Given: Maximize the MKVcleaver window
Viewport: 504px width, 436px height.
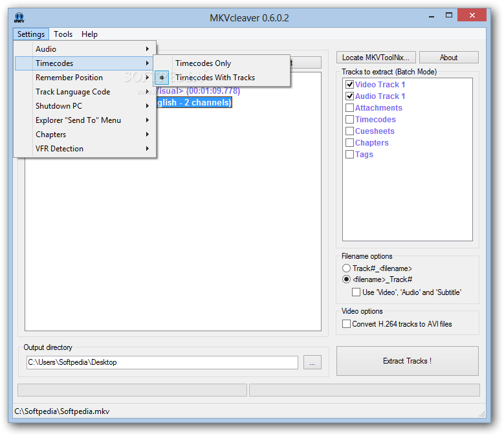Looking at the screenshot, I should pyautogui.click(x=449, y=15).
